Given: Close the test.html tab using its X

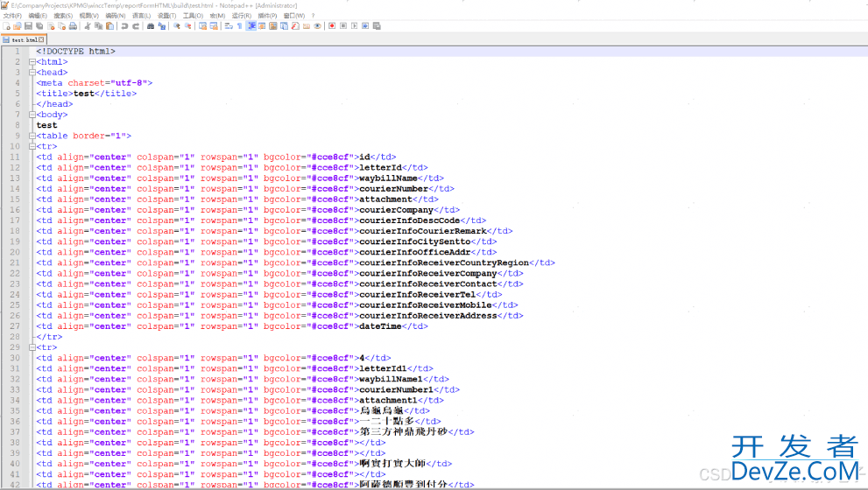Looking at the screenshot, I should point(41,40).
